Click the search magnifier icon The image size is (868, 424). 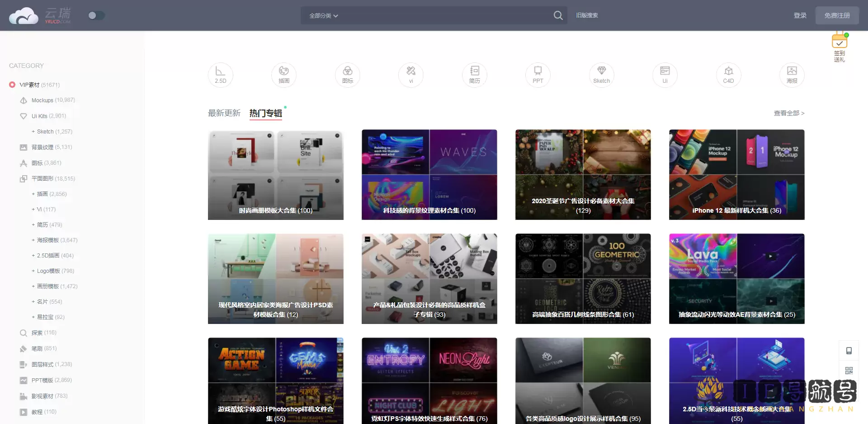pos(558,15)
